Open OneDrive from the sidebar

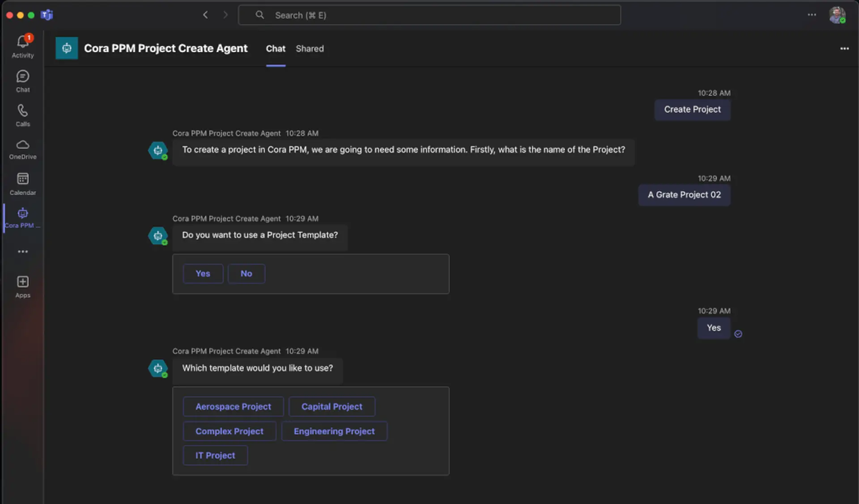coord(23,149)
